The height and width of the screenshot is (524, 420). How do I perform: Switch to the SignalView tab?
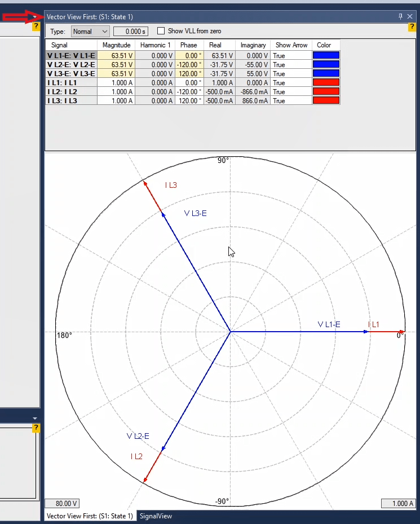tap(156, 516)
